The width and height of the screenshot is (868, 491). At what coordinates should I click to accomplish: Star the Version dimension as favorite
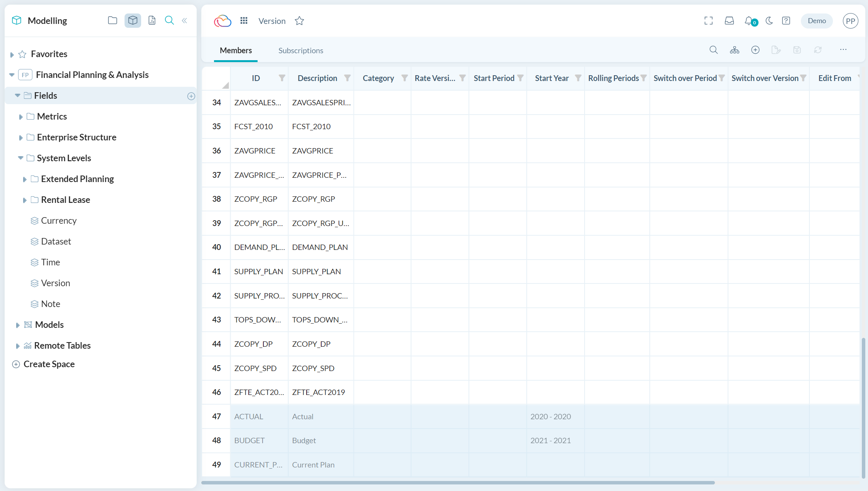(x=299, y=21)
